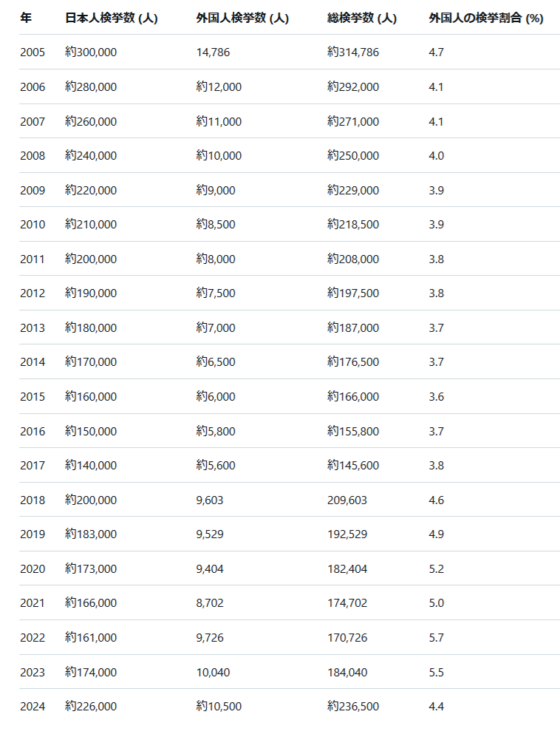Click the 2019 row's 4.9 percentage
560x737 pixels.
coord(436,534)
